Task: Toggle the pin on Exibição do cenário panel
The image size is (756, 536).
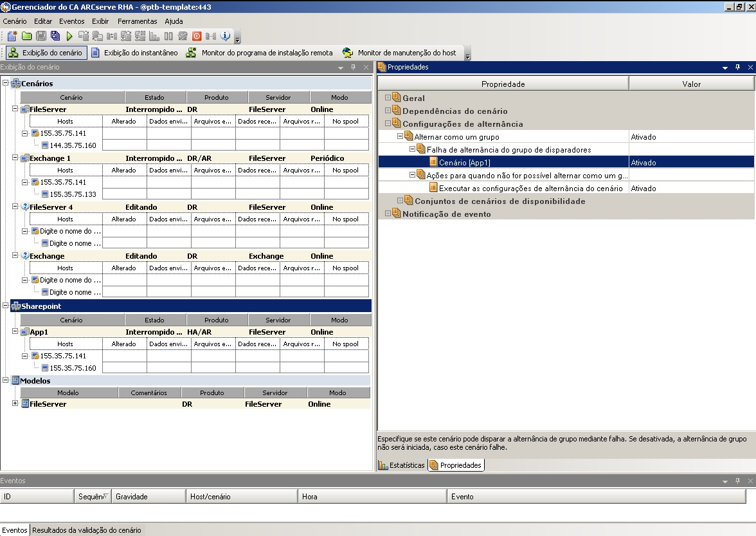Action: coord(353,67)
